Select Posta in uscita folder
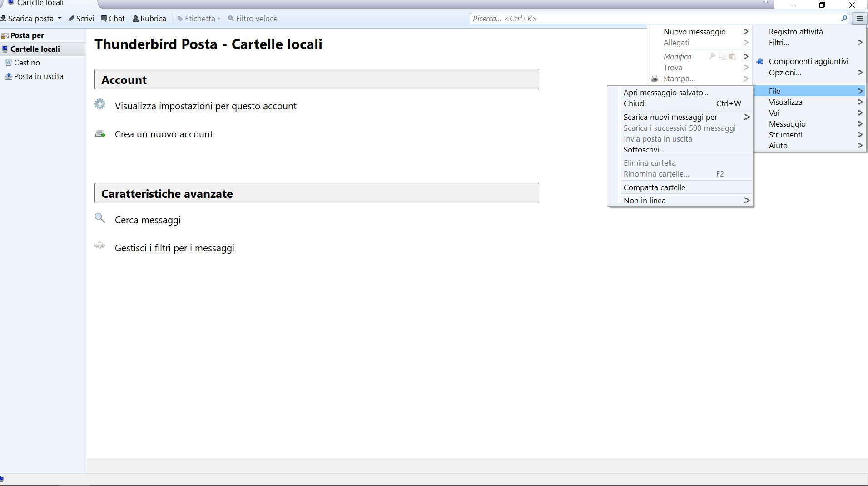 click(x=39, y=76)
